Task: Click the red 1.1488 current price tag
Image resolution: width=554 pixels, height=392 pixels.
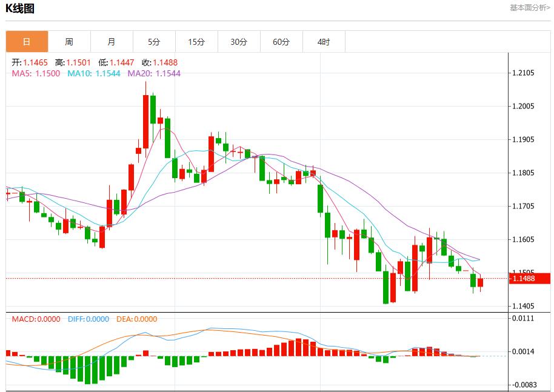Action: tap(523, 279)
